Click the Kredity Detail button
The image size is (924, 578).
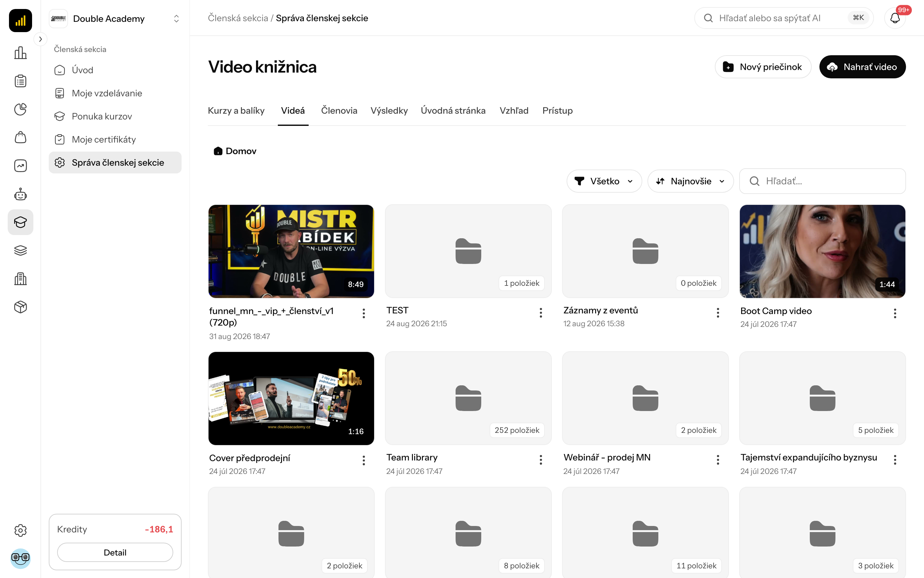pyautogui.click(x=115, y=552)
